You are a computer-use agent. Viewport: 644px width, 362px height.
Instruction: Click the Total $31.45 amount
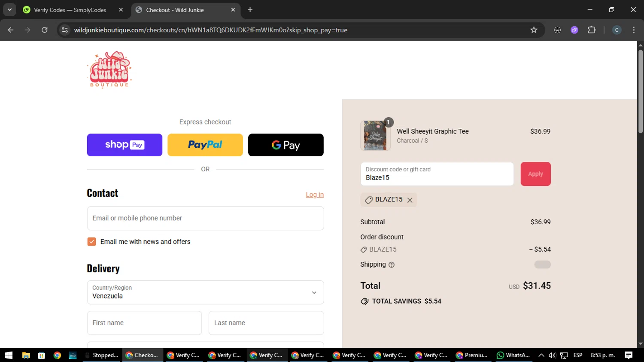(x=537, y=286)
